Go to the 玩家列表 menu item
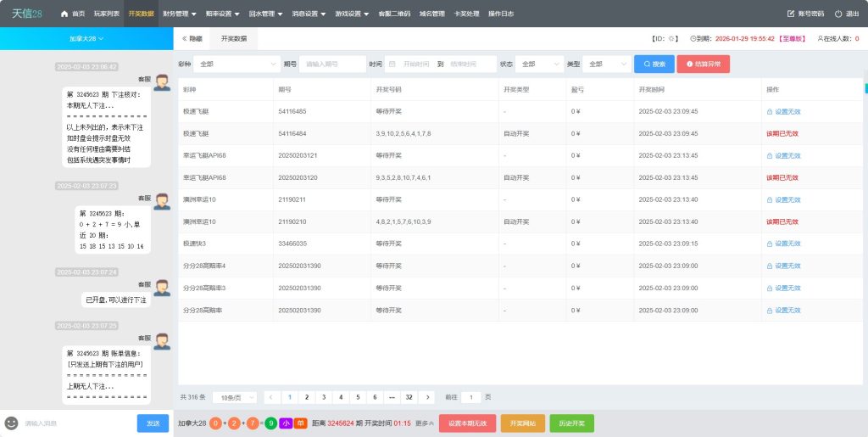The width and height of the screenshot is (868, 437). [106, 14]
